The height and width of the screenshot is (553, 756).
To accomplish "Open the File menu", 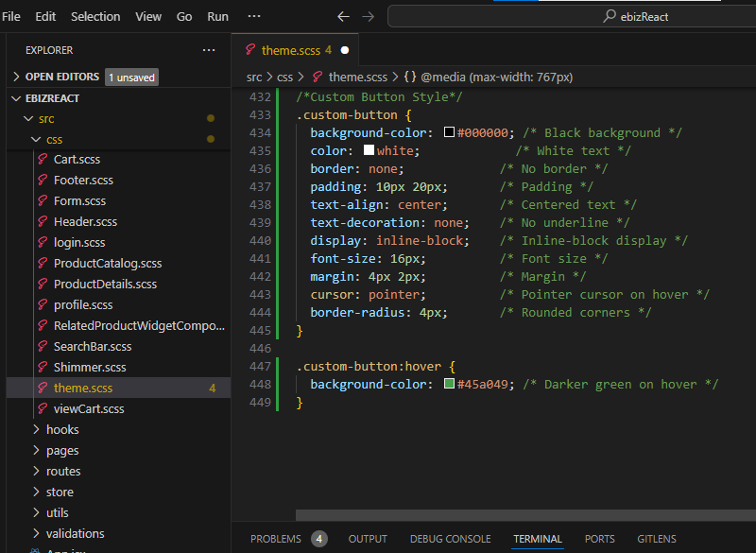I will (11, 16).
